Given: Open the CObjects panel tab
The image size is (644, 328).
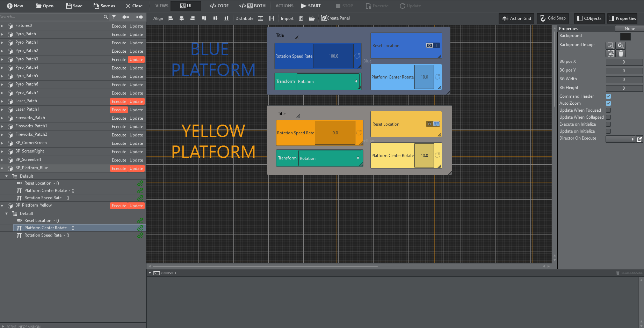Looking at the screenshot, I should coord(589,18).
